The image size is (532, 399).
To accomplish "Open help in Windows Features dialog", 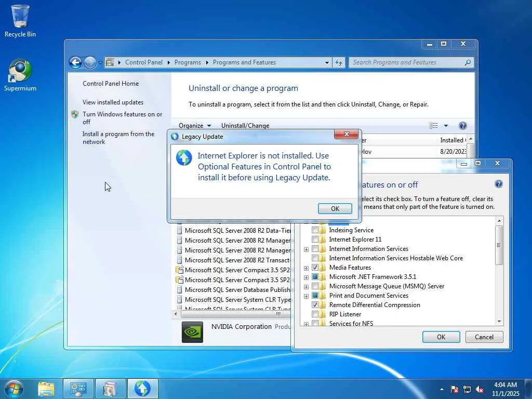I will 498,184.
